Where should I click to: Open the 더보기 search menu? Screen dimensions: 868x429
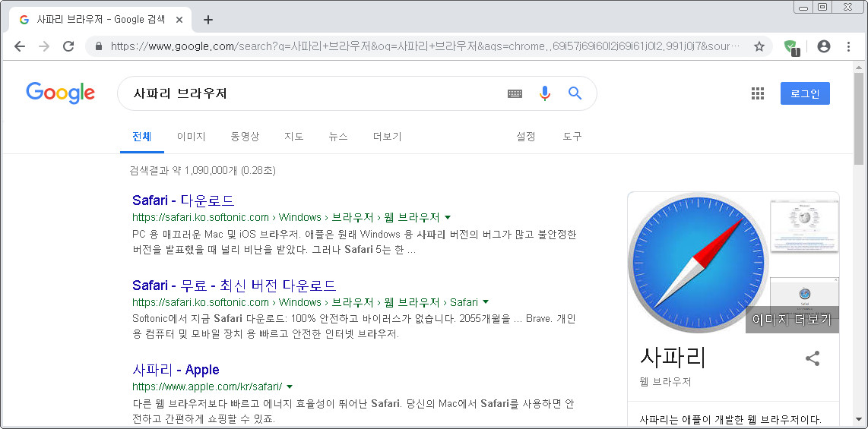point(388,136)
